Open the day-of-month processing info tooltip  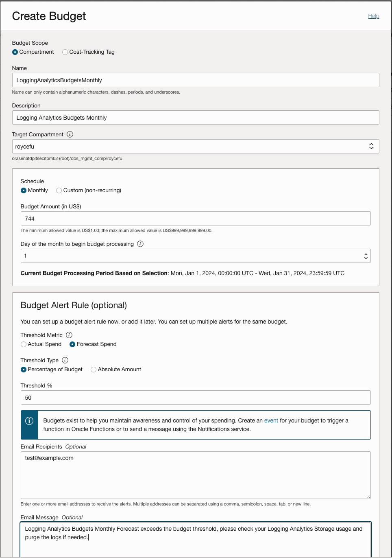pyautogui.click(x=140, y=244)
